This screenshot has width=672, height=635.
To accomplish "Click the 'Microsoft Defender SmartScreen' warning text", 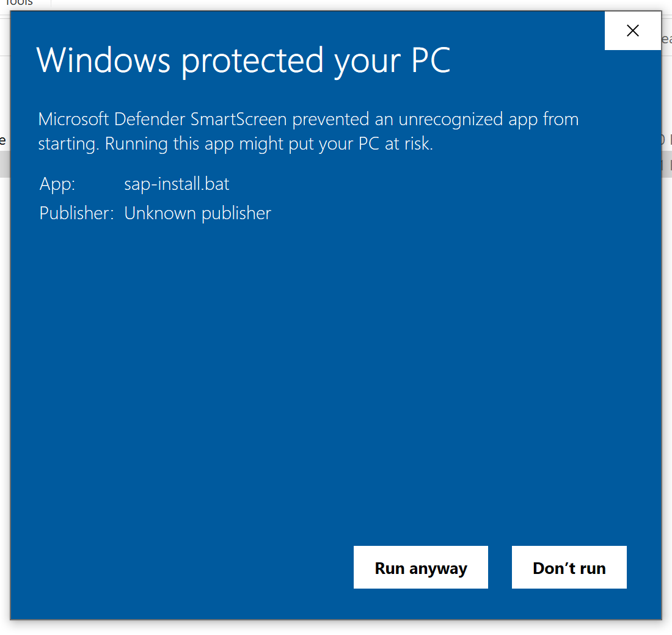I will tap(163, 119).
